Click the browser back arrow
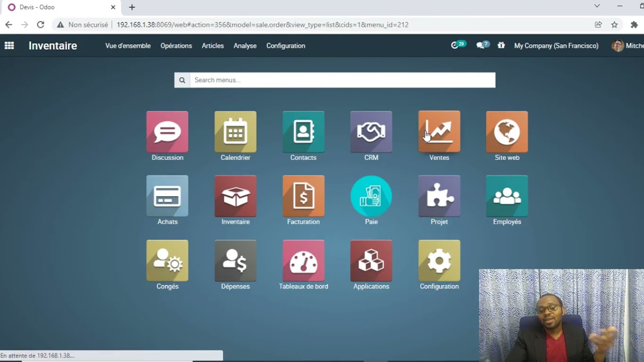644x362 pixels. point(9,25)
